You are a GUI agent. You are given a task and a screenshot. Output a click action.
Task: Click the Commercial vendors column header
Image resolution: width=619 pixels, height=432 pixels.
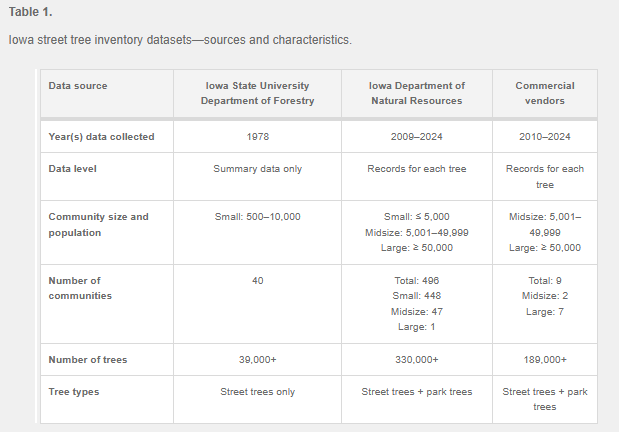(544, 93)
